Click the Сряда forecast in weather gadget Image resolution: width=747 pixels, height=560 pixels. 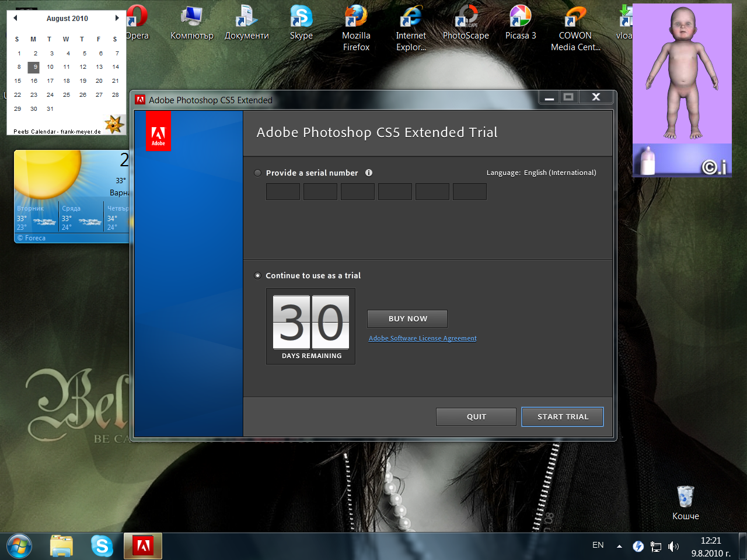coord(81,217)
